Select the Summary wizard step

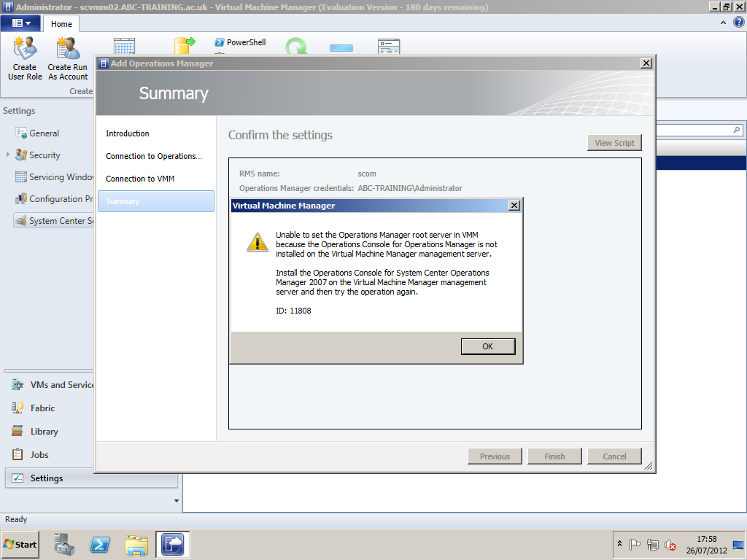[x=156, y=201]
